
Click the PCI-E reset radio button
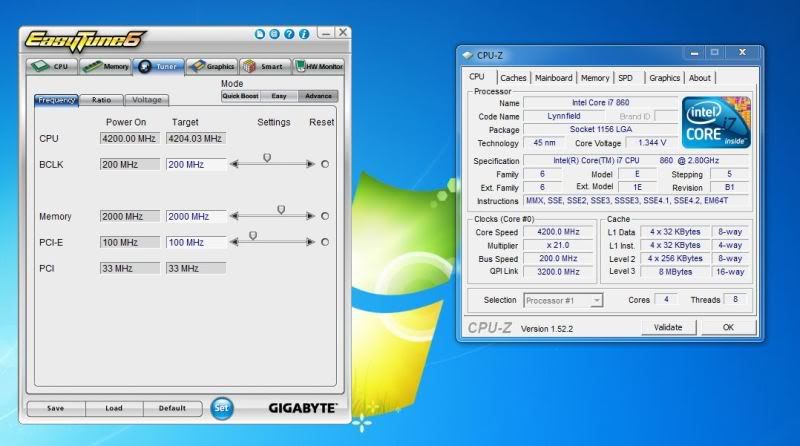pyautogui.click(x=325, y=242)
